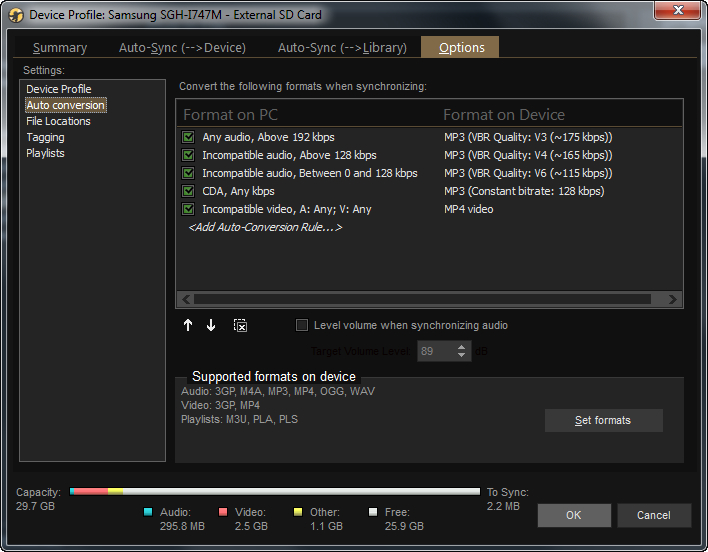Click the right scroll arrow of rules list
Viewport: 708px width, 552px height.
point(674,299)
